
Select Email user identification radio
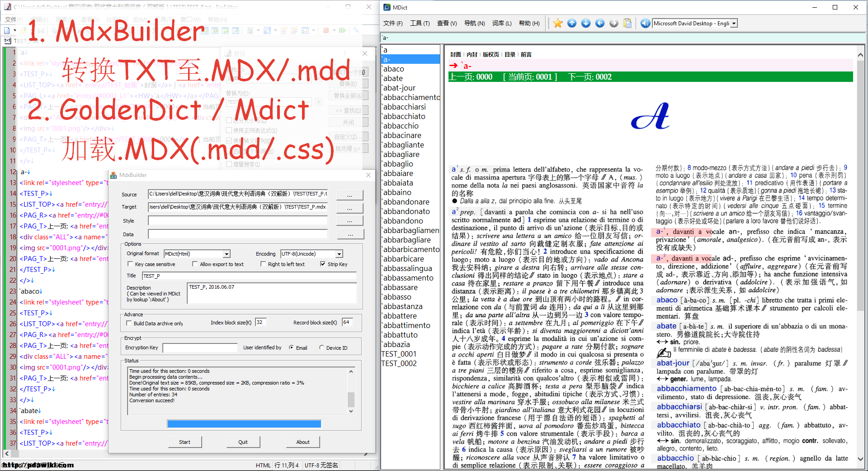coord(291,348)
